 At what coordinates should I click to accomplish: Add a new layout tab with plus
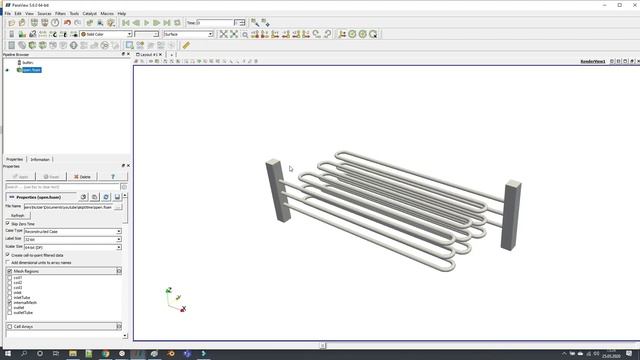click(171, 55)
